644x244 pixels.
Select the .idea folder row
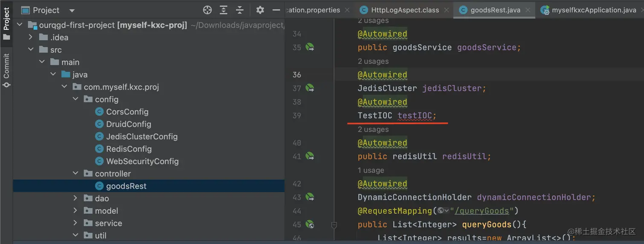(x=149, y=37)
